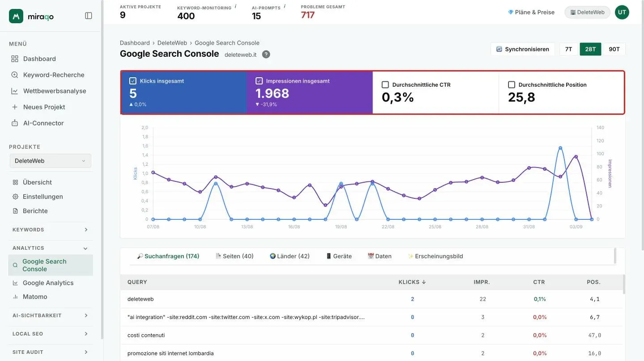Select the 7T time range
Screen dimensions: 644x361
coord(568,49)
